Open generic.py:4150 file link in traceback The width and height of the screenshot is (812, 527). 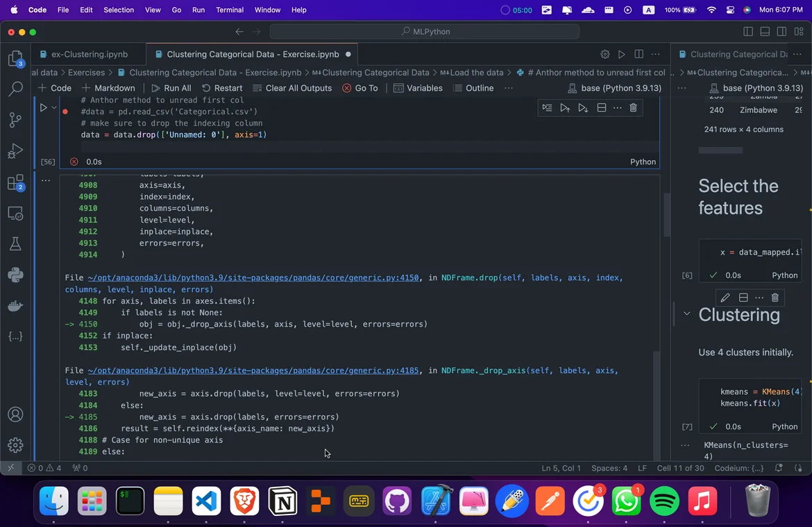pos(253,277)
